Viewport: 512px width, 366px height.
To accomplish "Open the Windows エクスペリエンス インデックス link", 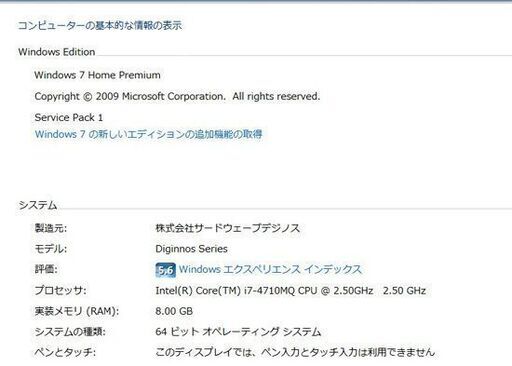I will click(270, 269).
